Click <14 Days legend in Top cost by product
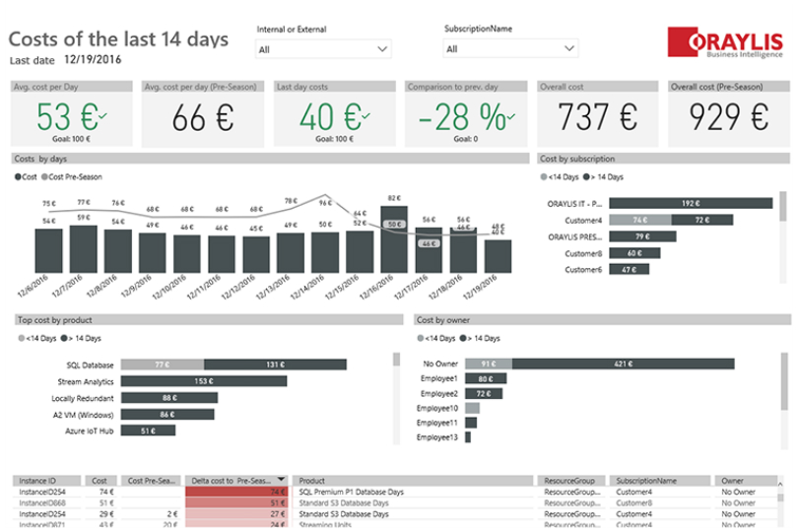The height and width of the screenshot is (532, 798). coord(37,338)
